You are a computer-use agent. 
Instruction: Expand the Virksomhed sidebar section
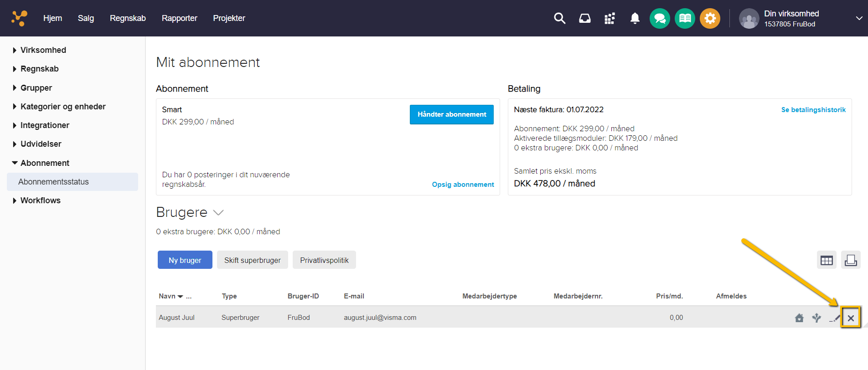point(43,50)
